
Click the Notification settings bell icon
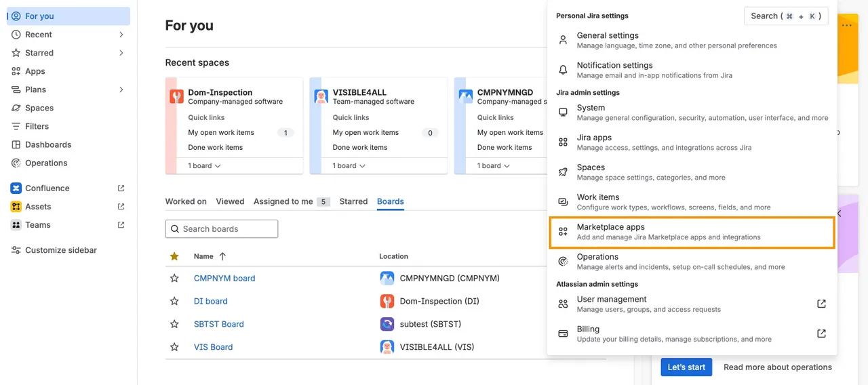[x=563, y=70]
